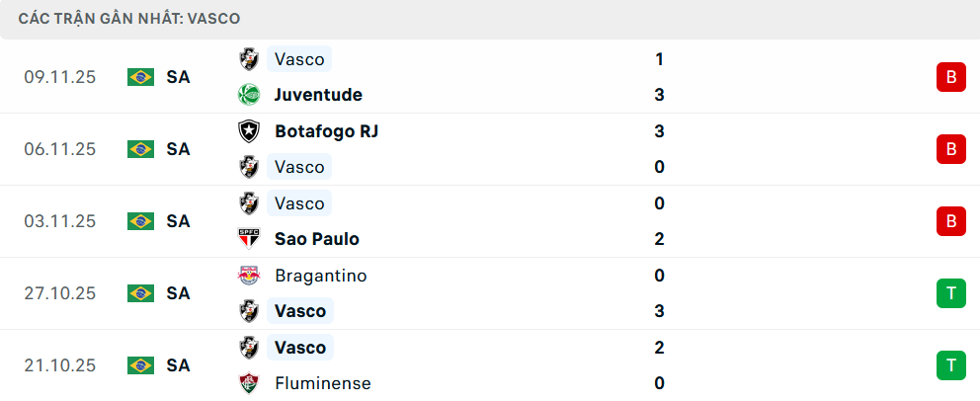Click the 27.10.25 match date
The width and height of the screenshot is (980, 401).
point(60,293)
